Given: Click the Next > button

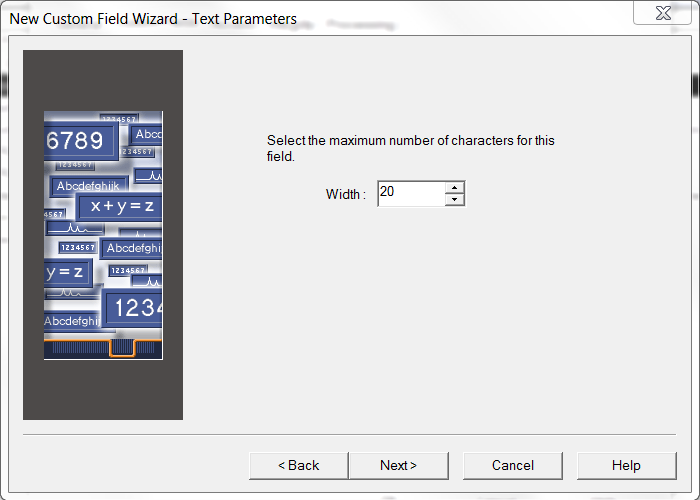Looking at the screenshot, I should click(x=399, y=466).
